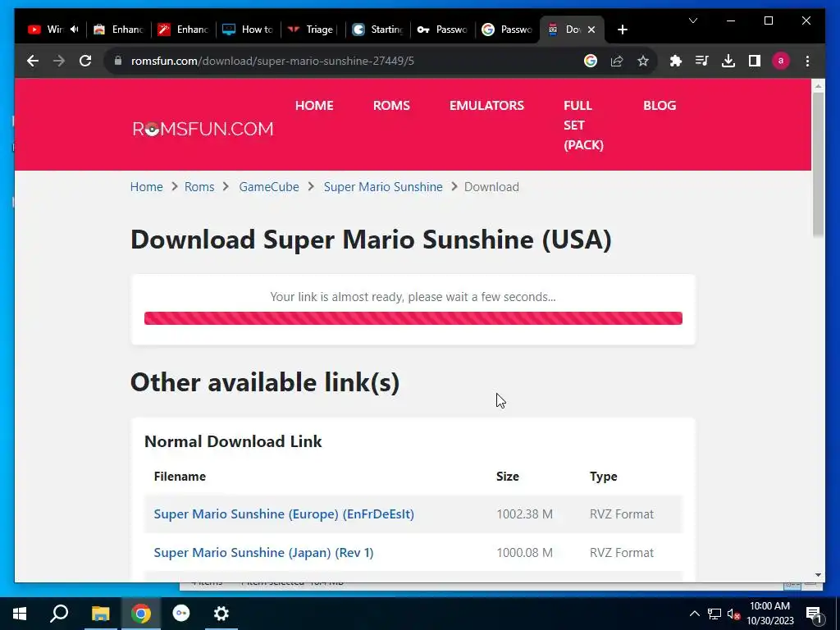
Task: Click Super Mario Sunshine breadcrumb link
Action: coord(383,187)
